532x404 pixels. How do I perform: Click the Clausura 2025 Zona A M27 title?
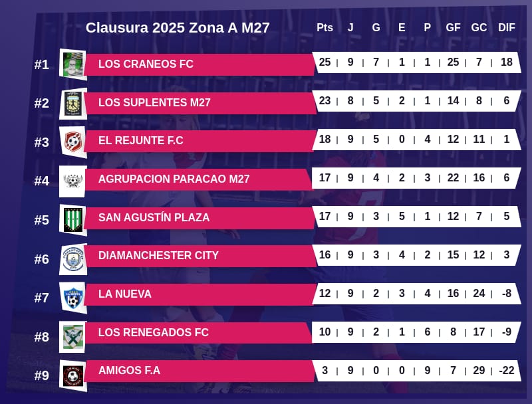pos(178,28)
